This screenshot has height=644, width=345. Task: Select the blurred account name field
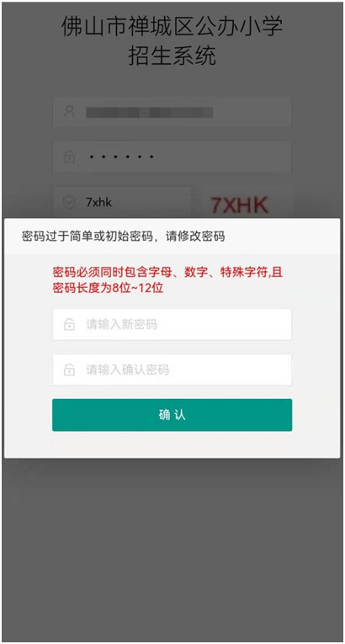pos(172,112)
